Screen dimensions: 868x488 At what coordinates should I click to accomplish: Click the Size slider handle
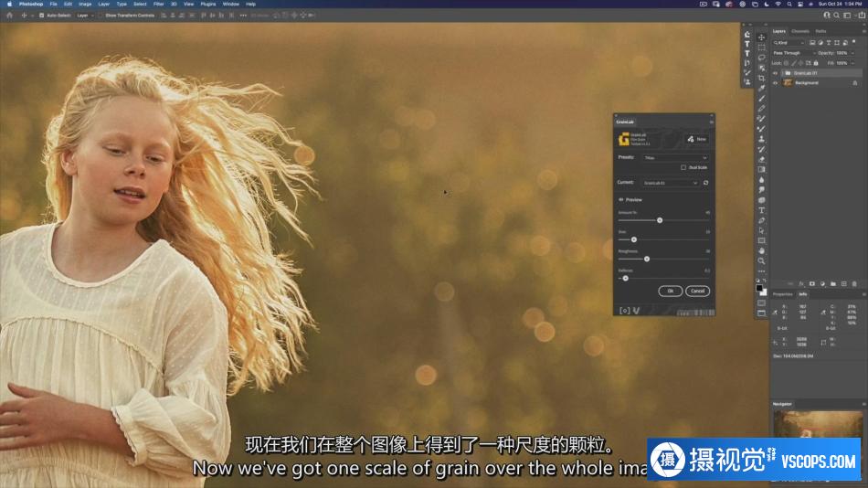[x=634, y=239]
